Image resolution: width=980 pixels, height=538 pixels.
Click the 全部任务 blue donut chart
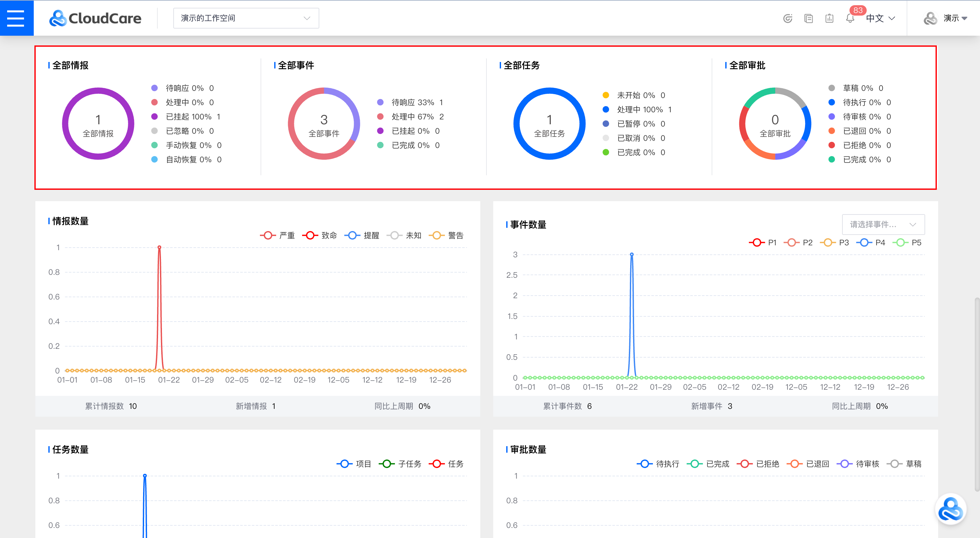coord(549,124)
